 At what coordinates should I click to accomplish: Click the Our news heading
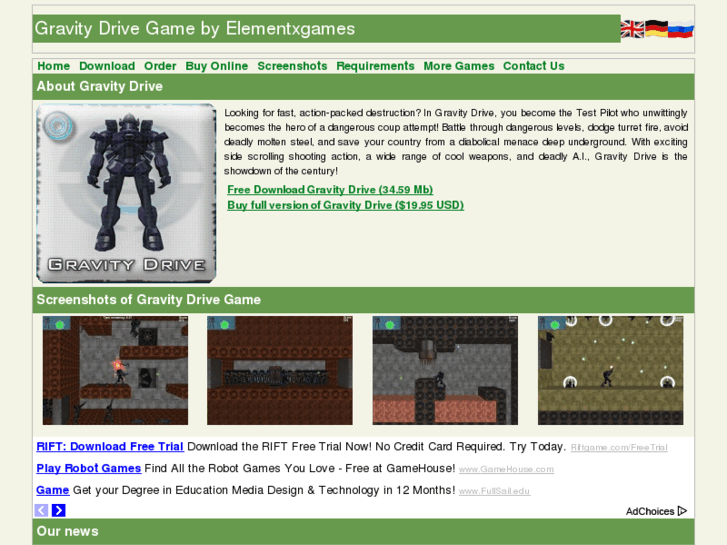[x=68, y=531]
